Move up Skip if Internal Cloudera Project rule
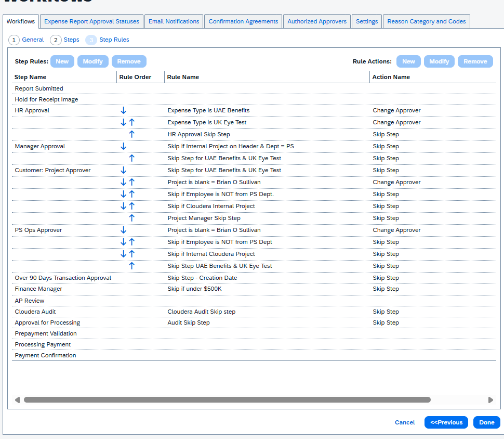 pyautogui.click(x=132, y=254)
